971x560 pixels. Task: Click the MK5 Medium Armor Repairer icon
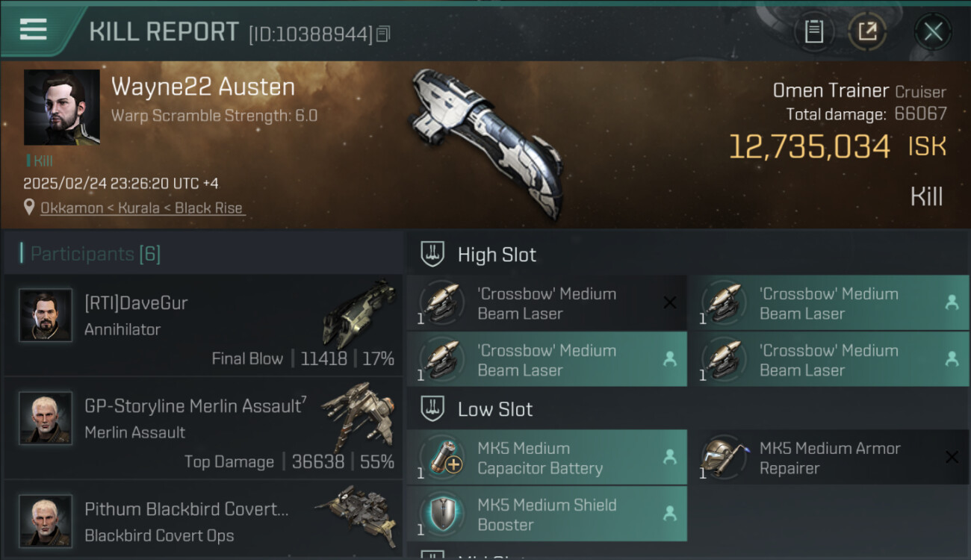pos(725,457)
